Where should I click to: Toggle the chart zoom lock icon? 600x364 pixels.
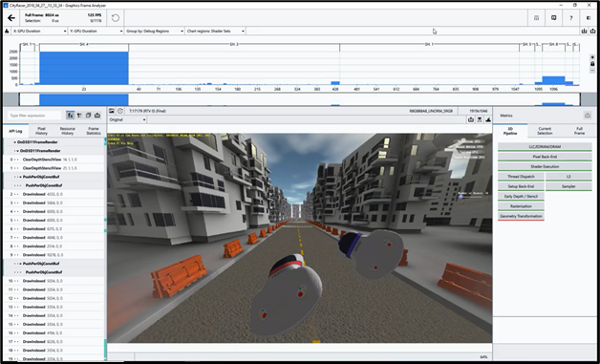(x=592, y=64)
